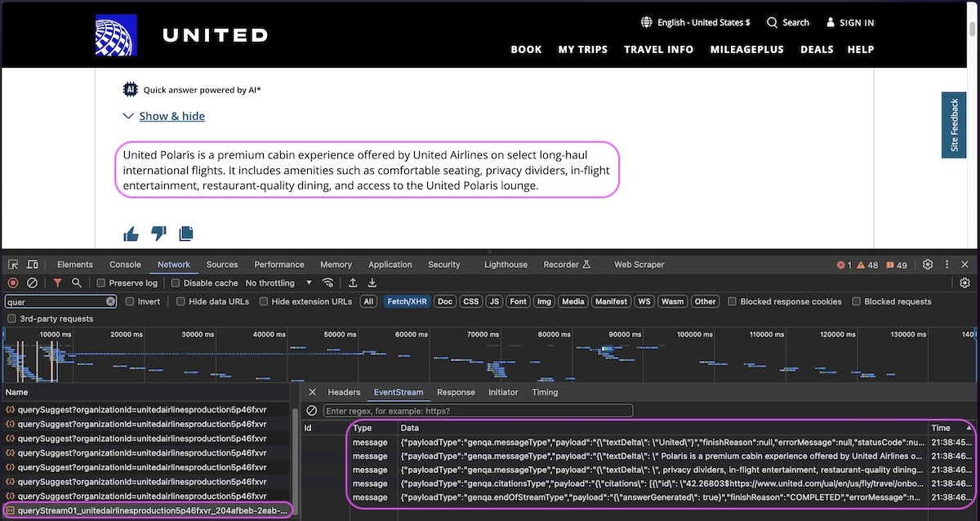Toggle the device toolbar icon in DevTools
This screenshot has width=980, height=521.
(x=33, y=265)
